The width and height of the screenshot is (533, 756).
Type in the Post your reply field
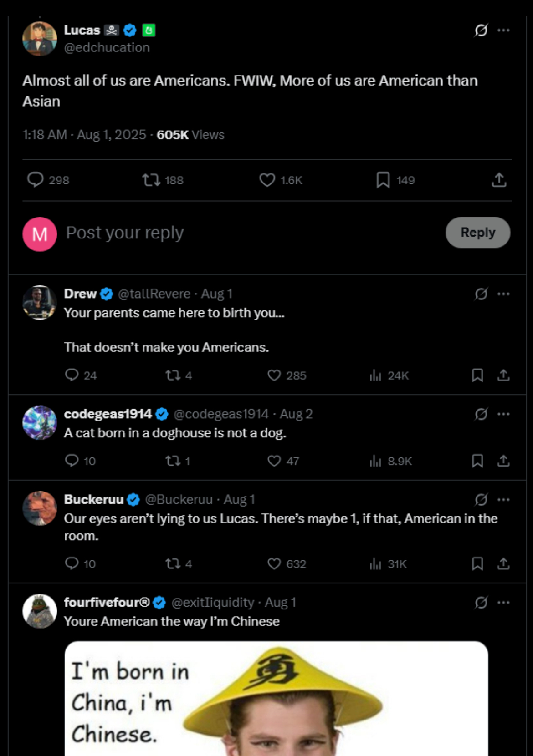coord(246,233)
